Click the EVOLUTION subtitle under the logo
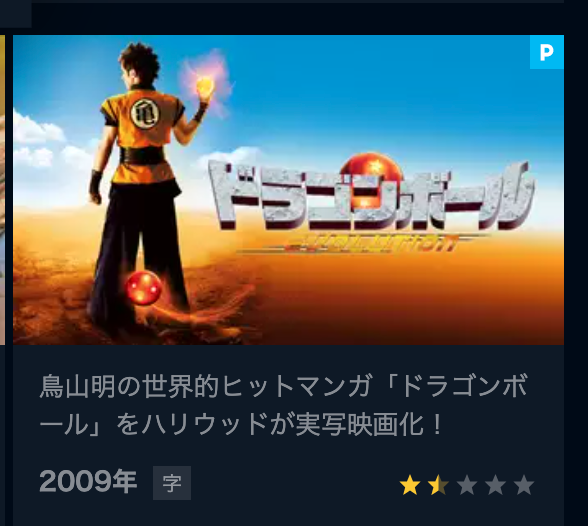 [369, 243]
